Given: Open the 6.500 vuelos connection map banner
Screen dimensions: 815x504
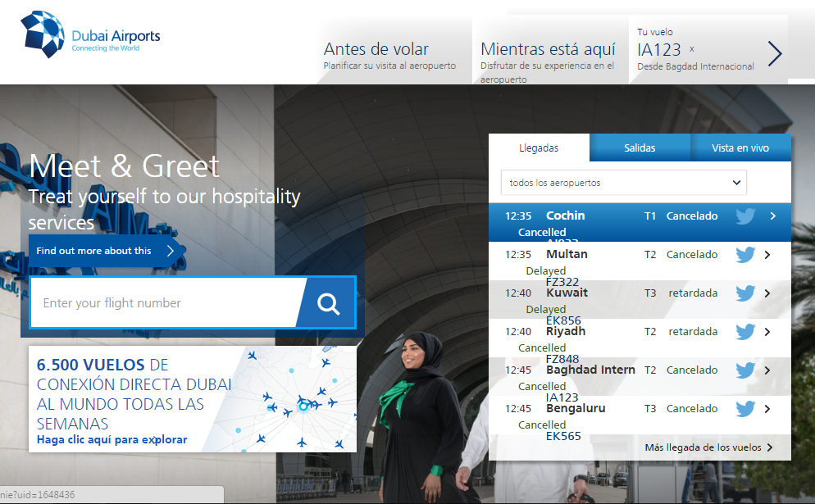Looking at the screenshot, I should (x=193, y=399).
